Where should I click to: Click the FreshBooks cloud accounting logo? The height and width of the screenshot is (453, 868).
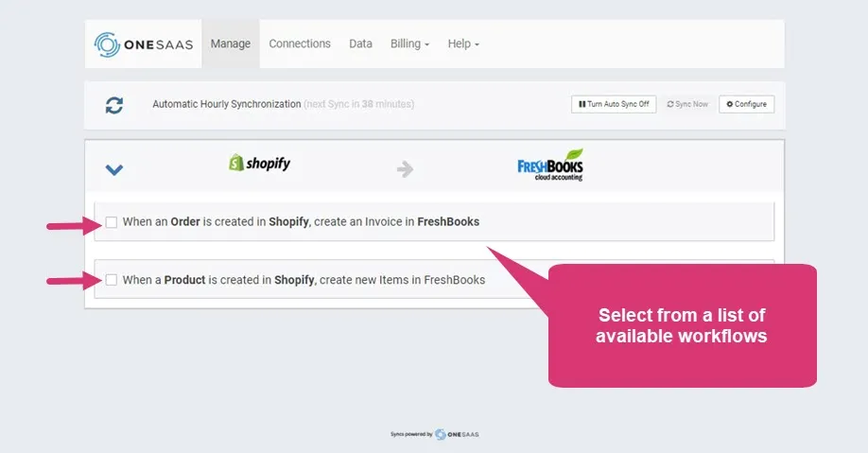pos(550,166)
